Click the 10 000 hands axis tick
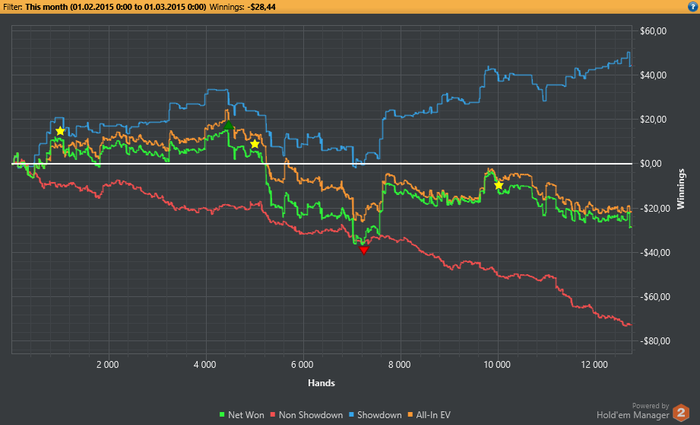 click(x=497, y=365)
